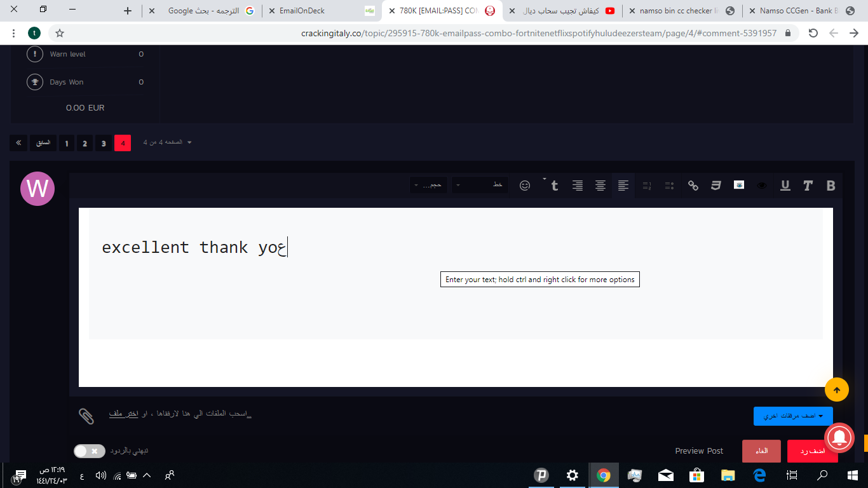
Task: Click the Preview Post link
Action: (x=699, y=451)
